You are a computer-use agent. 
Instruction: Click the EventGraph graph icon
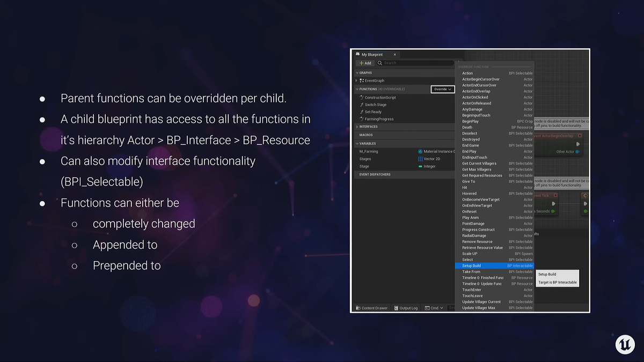(362, 80)
